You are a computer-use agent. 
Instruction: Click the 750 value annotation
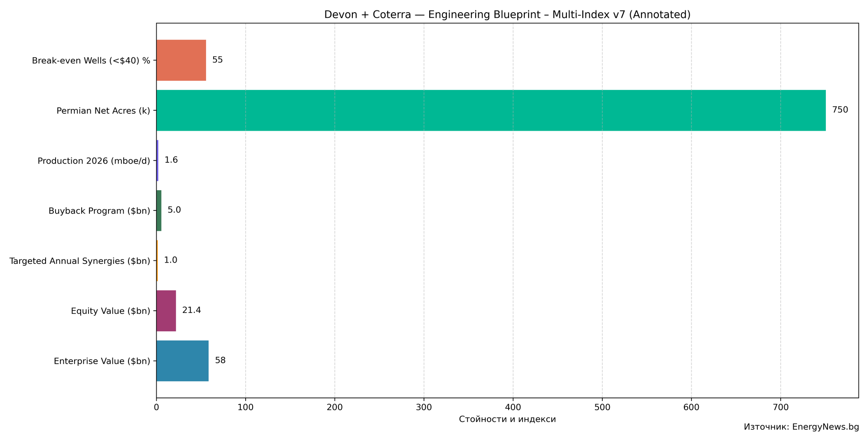839,110
